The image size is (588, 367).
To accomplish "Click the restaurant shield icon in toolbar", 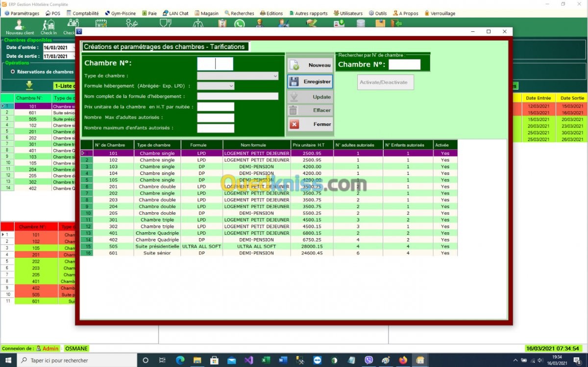I will [165, 23].
